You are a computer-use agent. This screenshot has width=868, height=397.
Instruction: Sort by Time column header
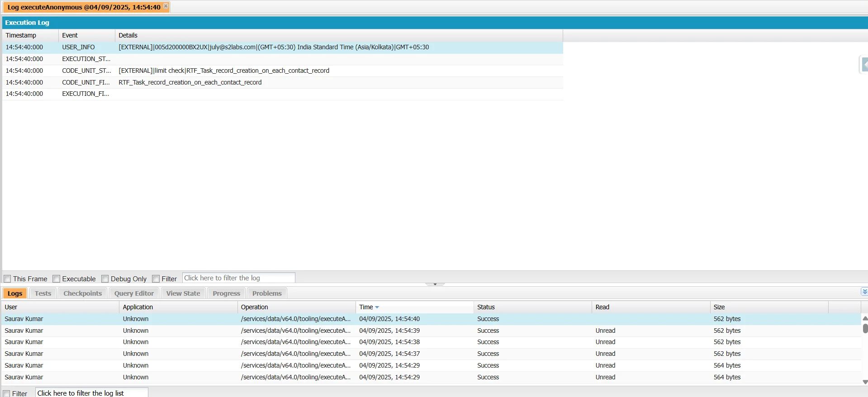[x=414, y=307]
